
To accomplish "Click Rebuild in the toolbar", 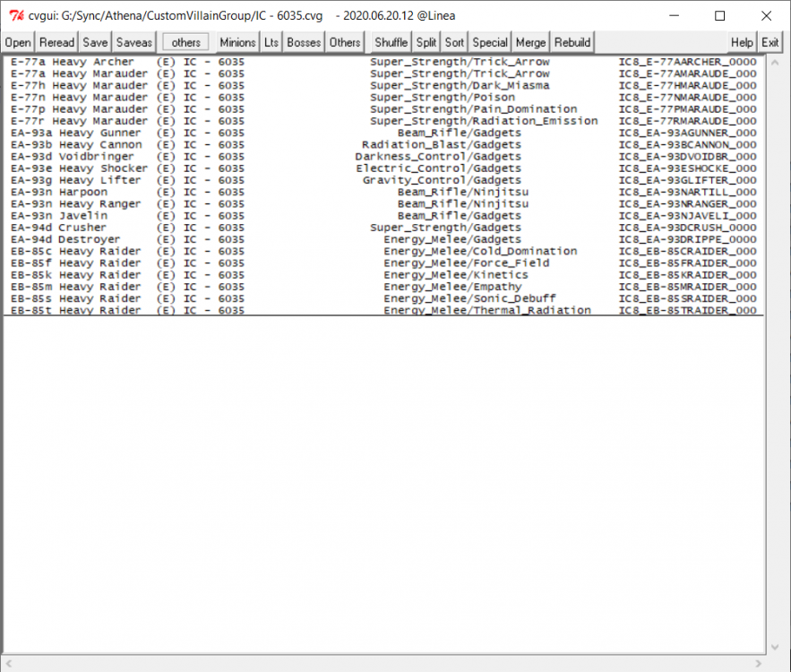I will point(572,42).
